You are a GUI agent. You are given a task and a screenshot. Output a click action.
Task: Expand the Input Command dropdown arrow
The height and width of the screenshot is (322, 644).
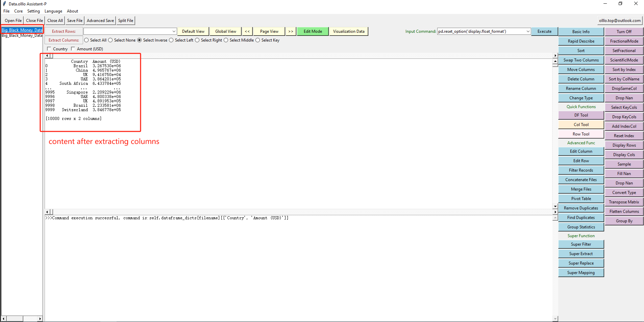pos(528,31)
